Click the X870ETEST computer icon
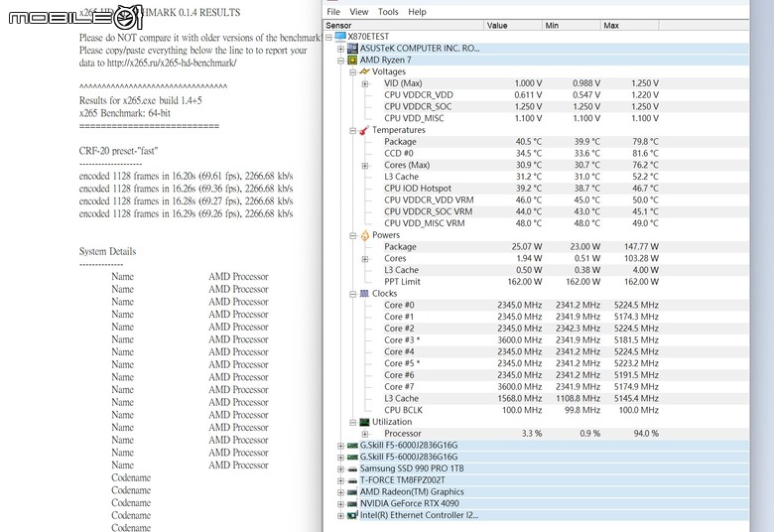The height and width of the screenshot is (532, 774). pyautogui.click(x=340, y=36)
